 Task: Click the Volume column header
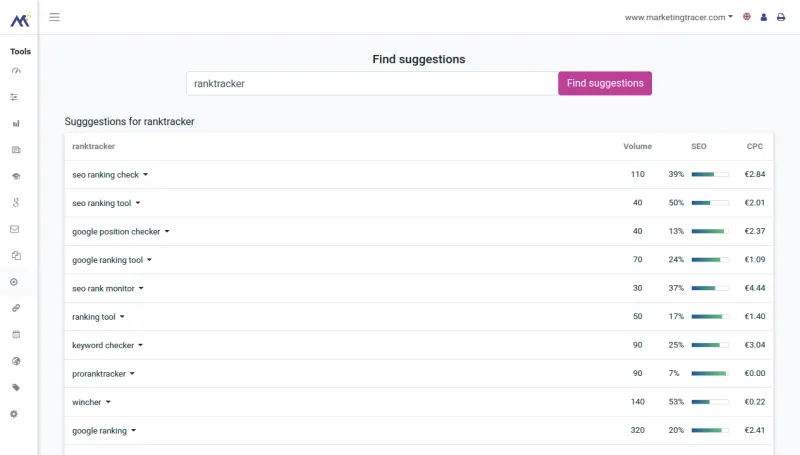tap(637, 146)
